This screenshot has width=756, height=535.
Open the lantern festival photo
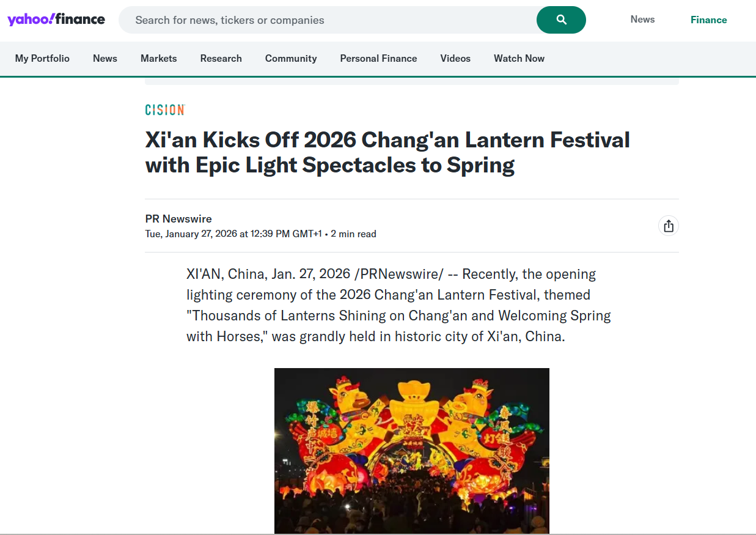411,451
